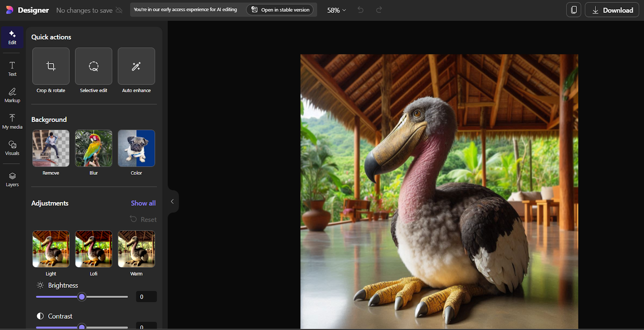644x330 pixels.
Task: Click the Contrast half-circle icon
Action: point(40,316)
